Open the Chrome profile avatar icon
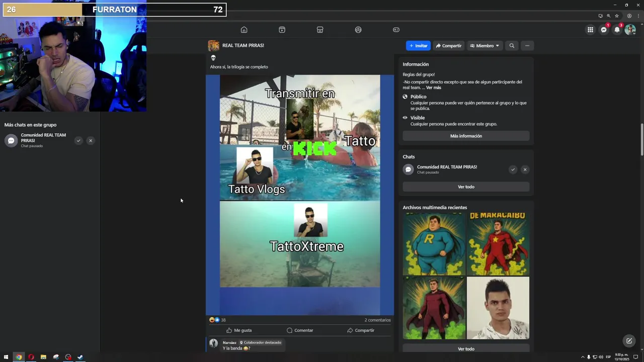 point(629,16)
